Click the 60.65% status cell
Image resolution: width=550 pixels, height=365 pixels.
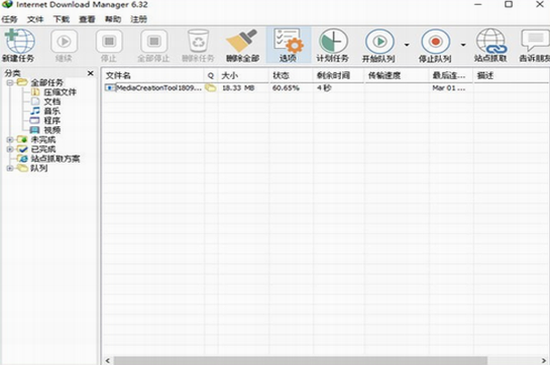(286, 88)
